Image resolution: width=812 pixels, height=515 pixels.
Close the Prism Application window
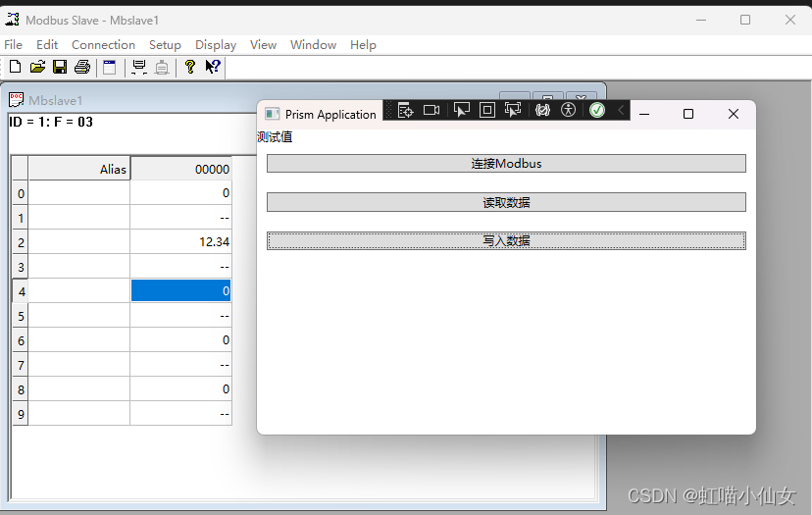click(734, 114)
